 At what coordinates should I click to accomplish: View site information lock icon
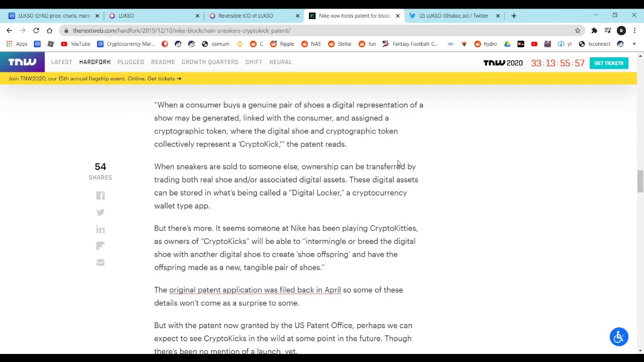[x=66, y=31]
